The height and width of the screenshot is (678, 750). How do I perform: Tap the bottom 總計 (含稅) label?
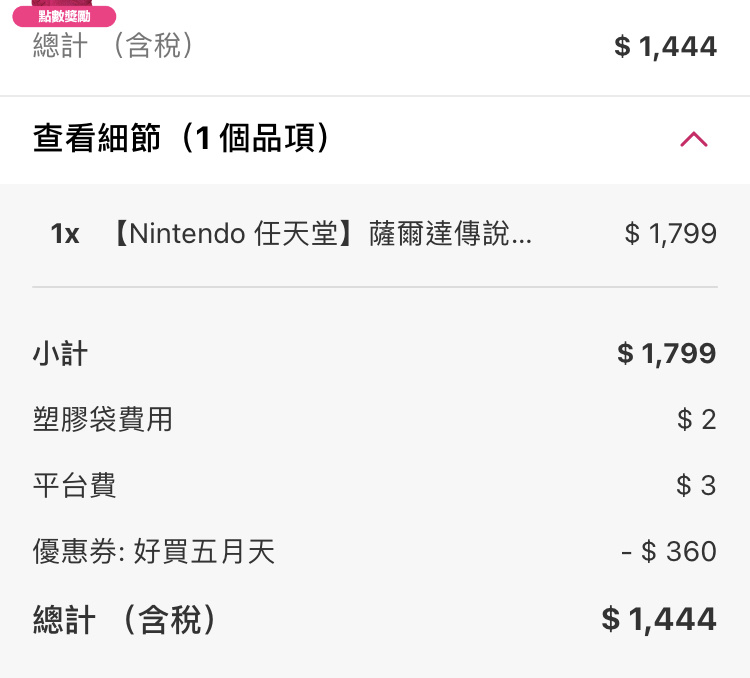click(124, 619)
